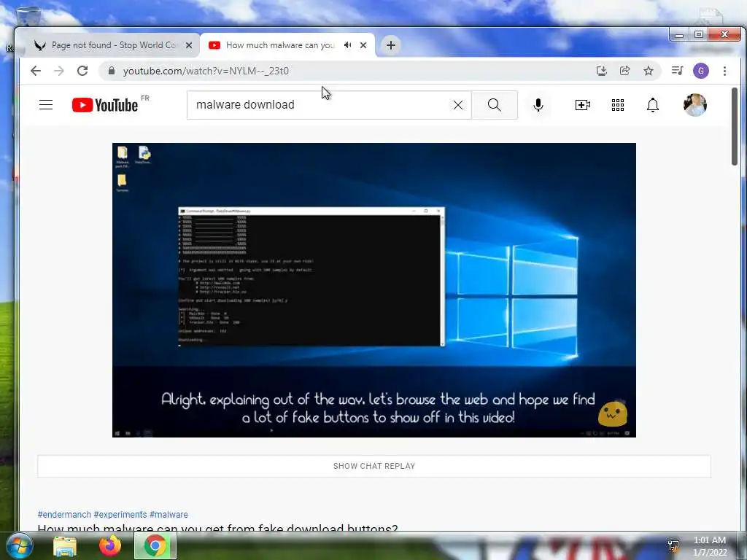Click the forward navigation arrow
This screenshot has width=747, height=560.
pos(59,71)
